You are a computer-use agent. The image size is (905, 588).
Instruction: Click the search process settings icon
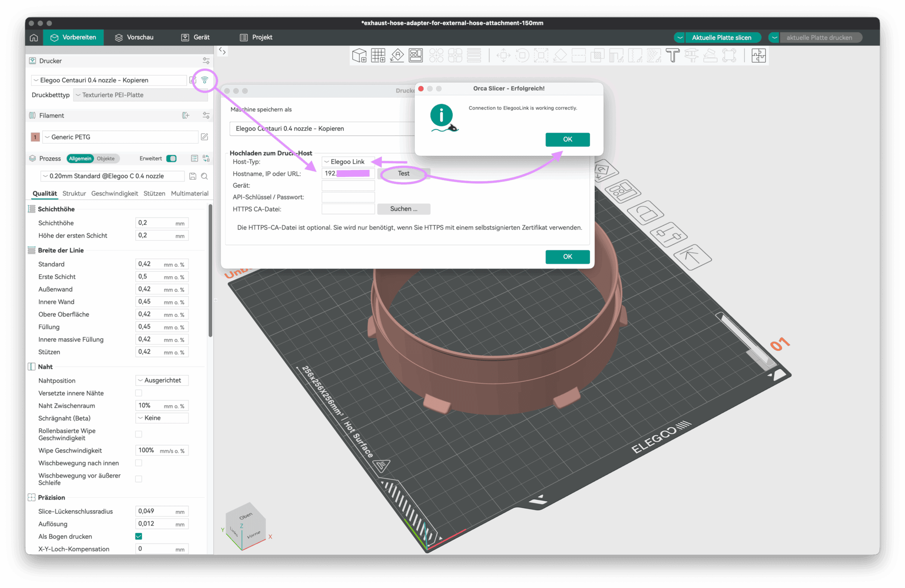click(204, 176)
